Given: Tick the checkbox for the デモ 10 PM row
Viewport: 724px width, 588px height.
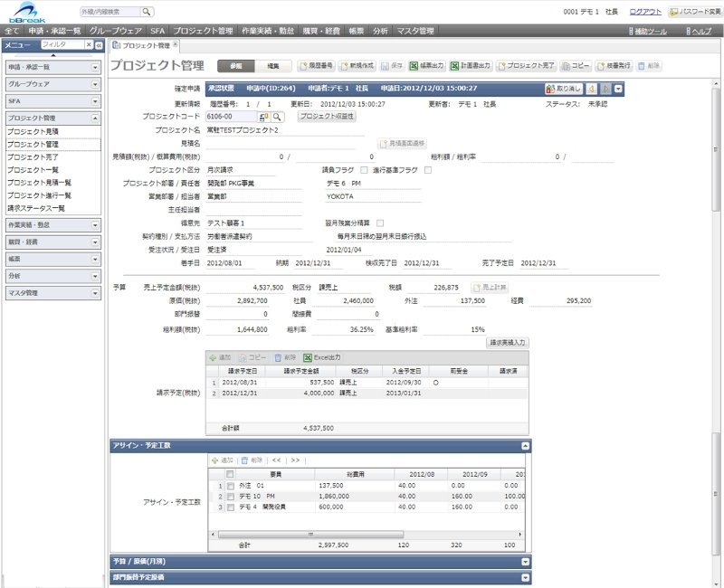Looking at the screenshot, I should (231, 497).
